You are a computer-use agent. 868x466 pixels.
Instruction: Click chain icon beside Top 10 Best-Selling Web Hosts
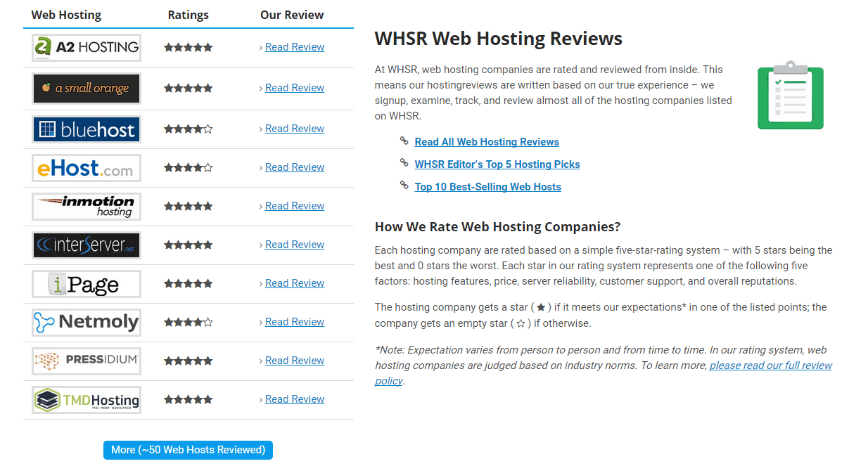(404, 186)
